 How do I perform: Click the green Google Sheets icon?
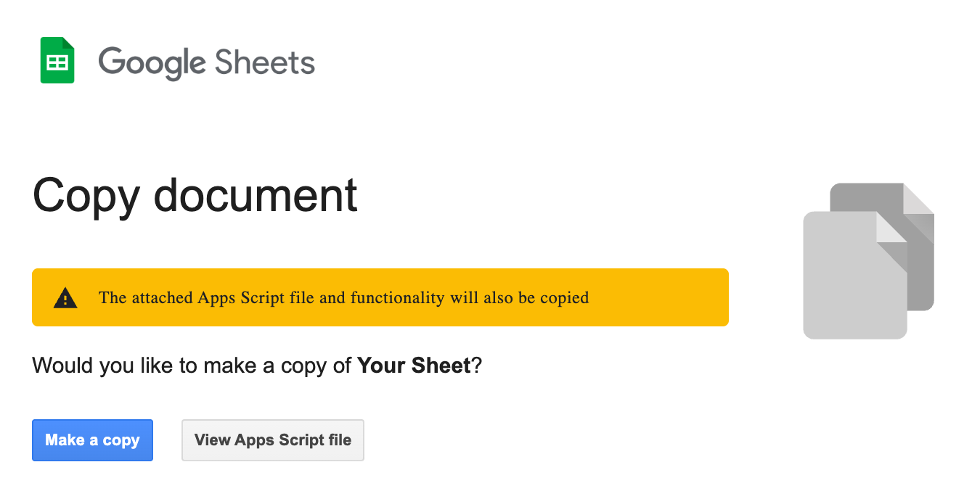point(57,60)
